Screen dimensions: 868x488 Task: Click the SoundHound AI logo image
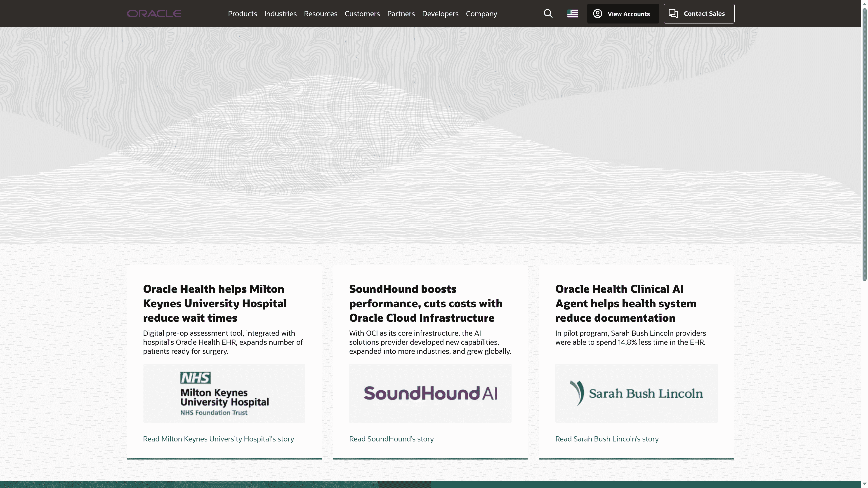click(430, 393)
